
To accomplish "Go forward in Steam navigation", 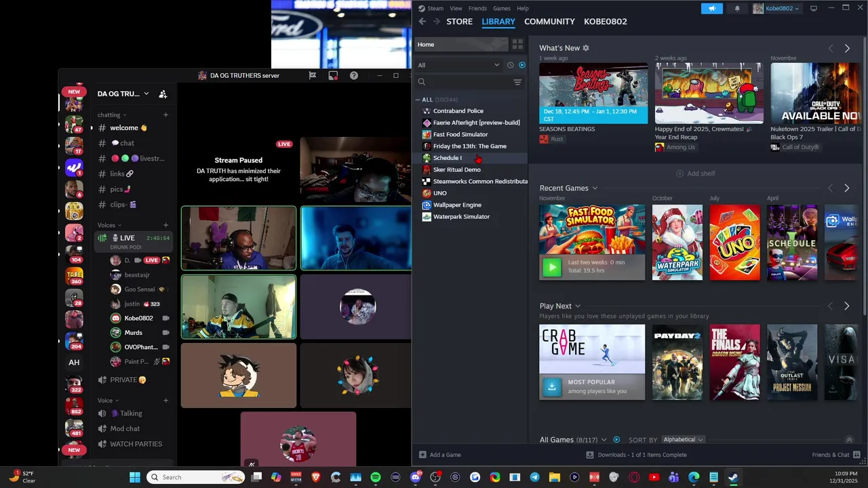I will [437, 22].
